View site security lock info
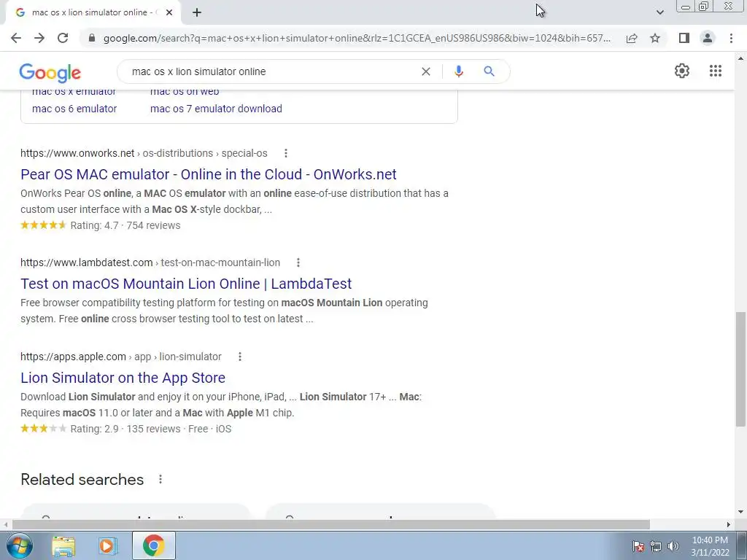 [x=91, y=38]
